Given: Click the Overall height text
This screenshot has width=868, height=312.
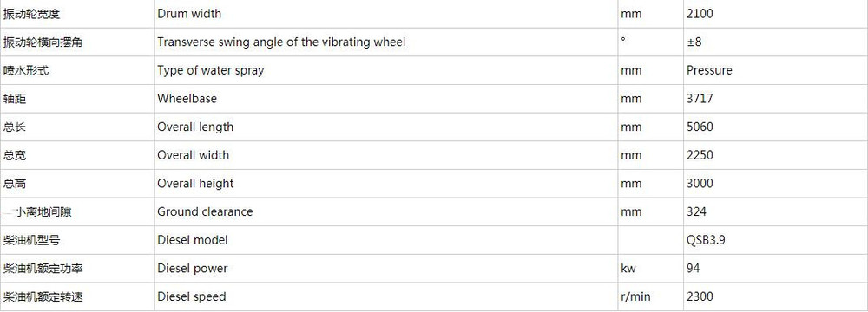Looking at the screenshot, I should (x=195, y=183).
